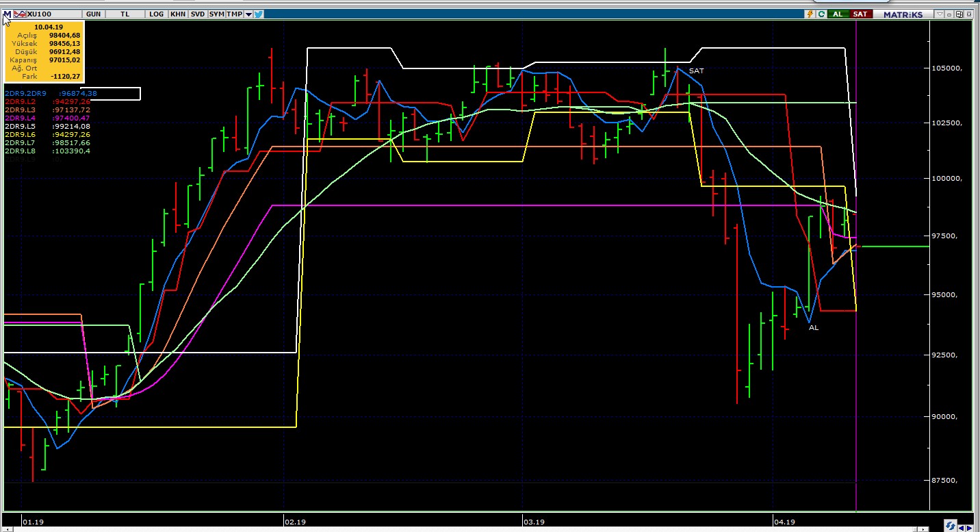The width and height of the screenshot is (980, 532).
Task: Select the magenta 2DR9.L4 indicator label
Action: (19, 118)
